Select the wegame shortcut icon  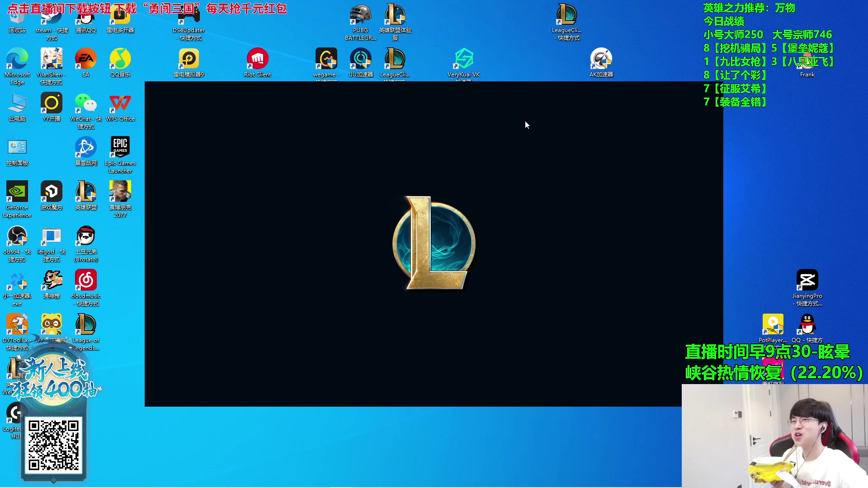click(x=326, y=62)
